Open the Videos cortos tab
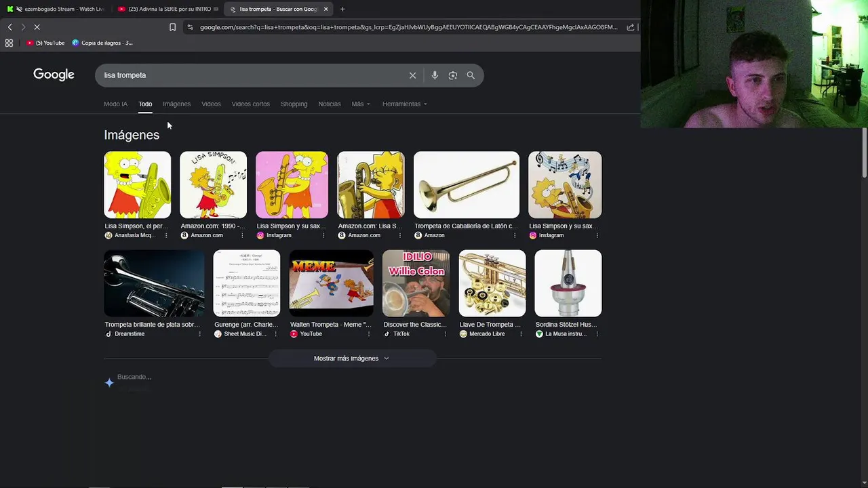The height and width of the screenshot is (488, 868). (250, 104)
